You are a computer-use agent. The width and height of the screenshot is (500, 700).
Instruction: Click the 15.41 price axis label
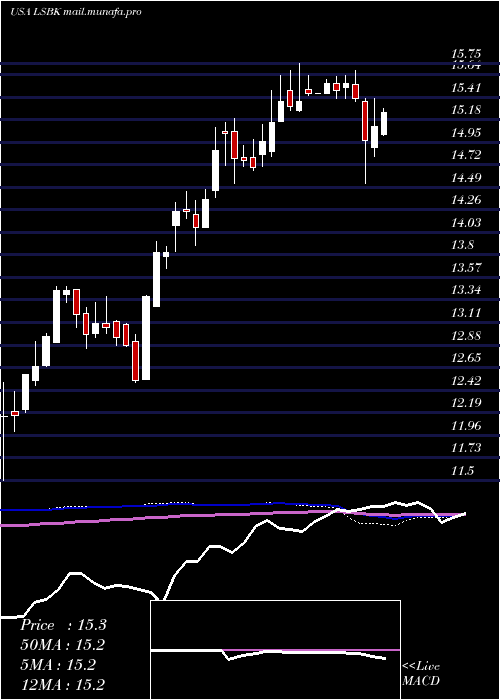(466, 88)
